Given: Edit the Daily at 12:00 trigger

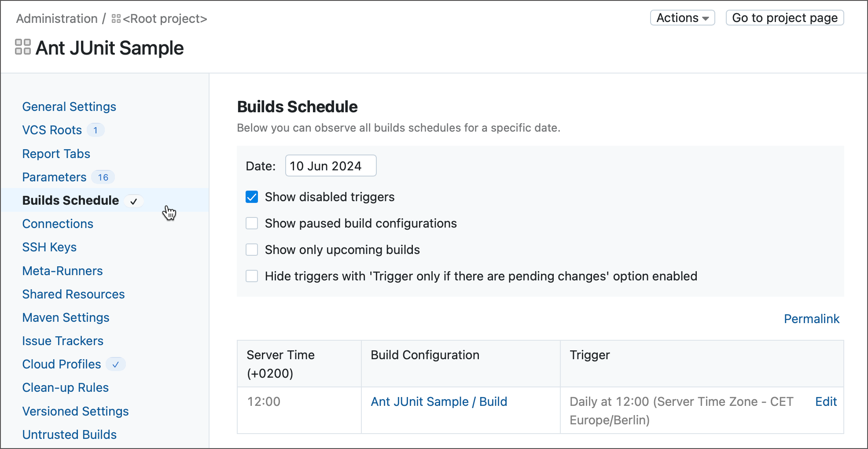Looking at the screenshot, I should tap(826, 401).
